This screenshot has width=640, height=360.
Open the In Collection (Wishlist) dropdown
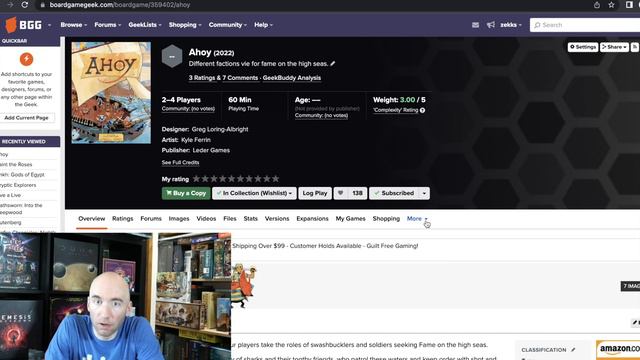click(x=254, y=193)
